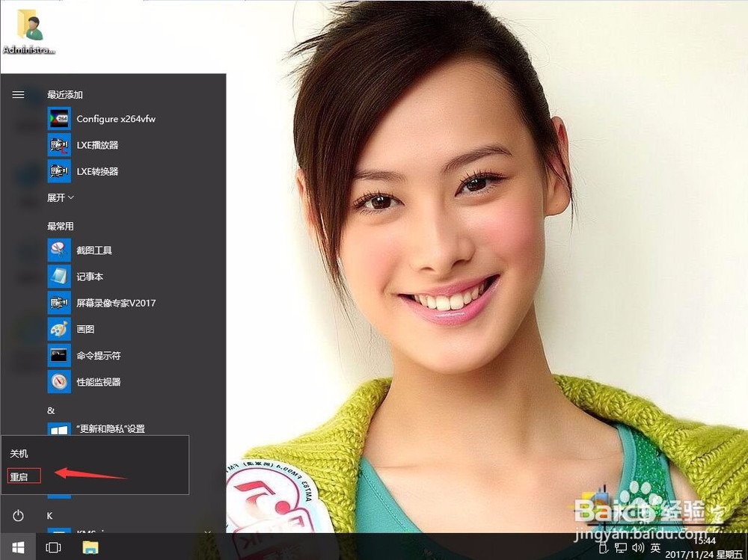Image resolution: width=748 pixels, height=560 pixels.
Task: Click the 屏幕录像专家V2017 icon
Action: pyautogui.click(x=59, y=302)
